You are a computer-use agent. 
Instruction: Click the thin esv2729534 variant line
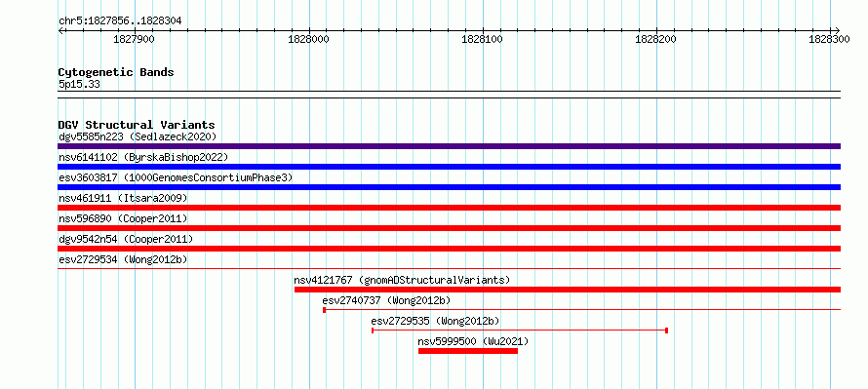(x=449, y=269)
